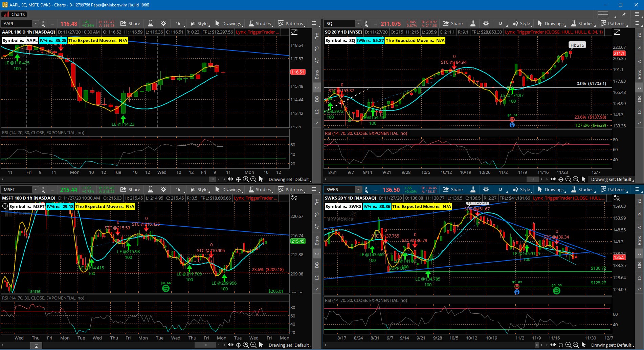Image resolution: width=644 pixels, height=350 pixels.
Task: Open chart settings gear in SQ panel
Action: point(486,23)
